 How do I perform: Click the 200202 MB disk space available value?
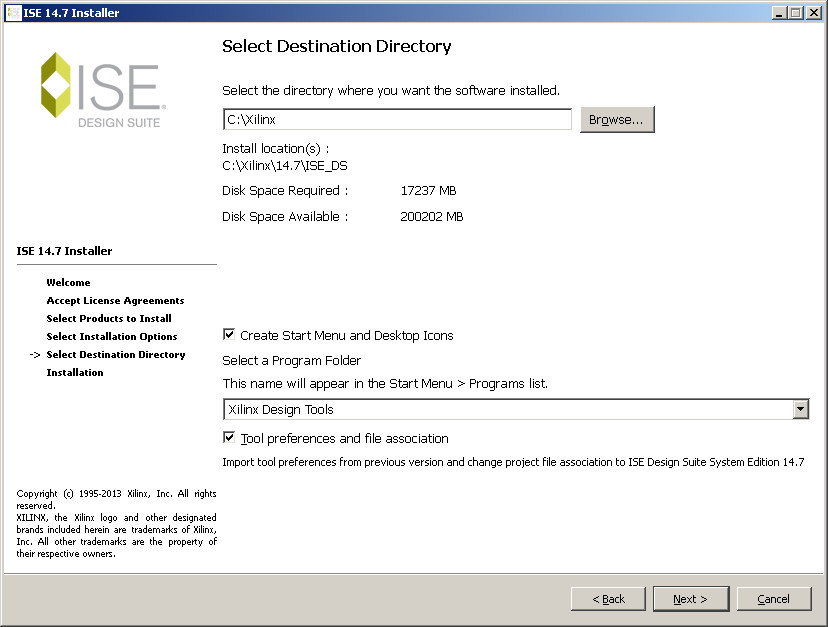pos(431,217)
